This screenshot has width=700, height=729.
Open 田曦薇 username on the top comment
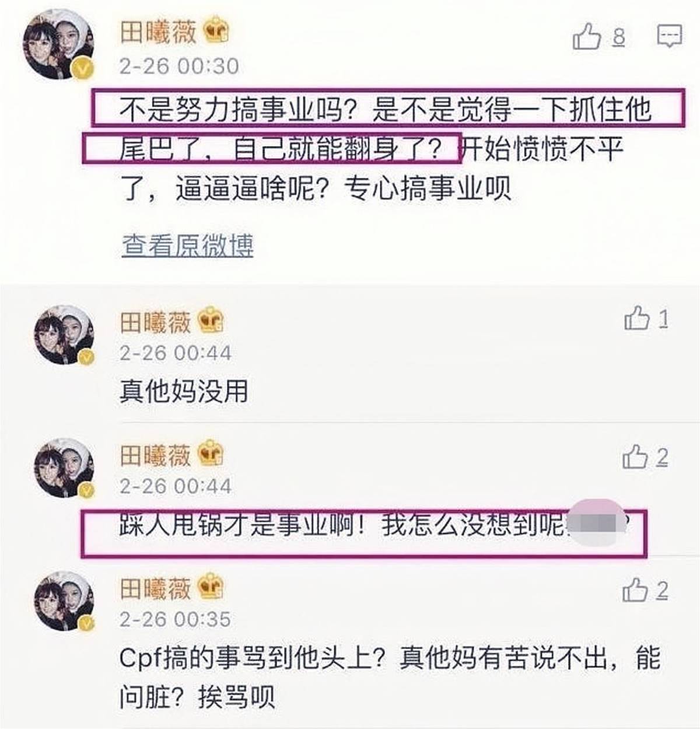(158, 32)
